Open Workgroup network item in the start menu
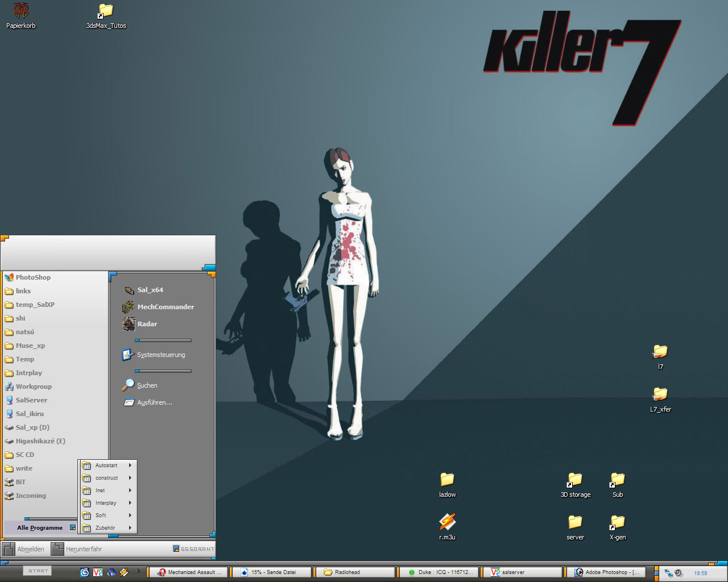The height and width of the screenshot is (582, 728). (28, 386)
